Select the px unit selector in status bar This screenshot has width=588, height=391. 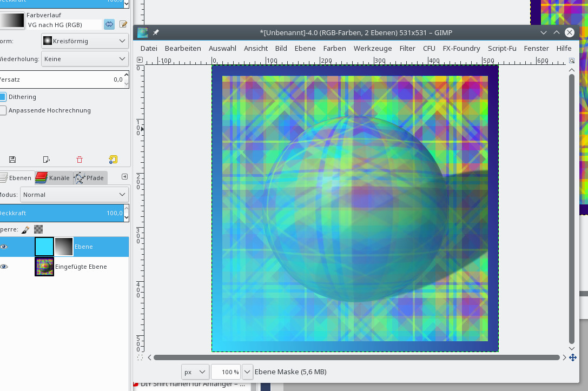[195, 372]
